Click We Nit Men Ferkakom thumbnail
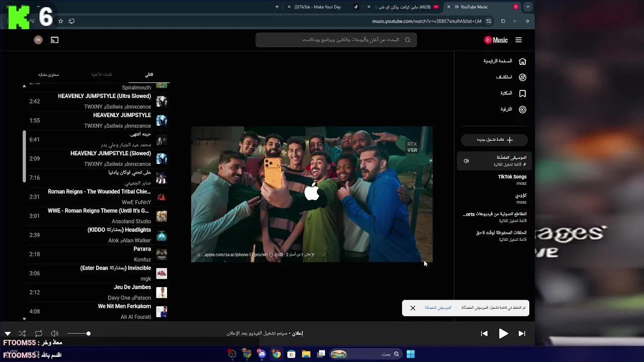The height and width of the screenshot is (362, 644). tap(162, 312)
